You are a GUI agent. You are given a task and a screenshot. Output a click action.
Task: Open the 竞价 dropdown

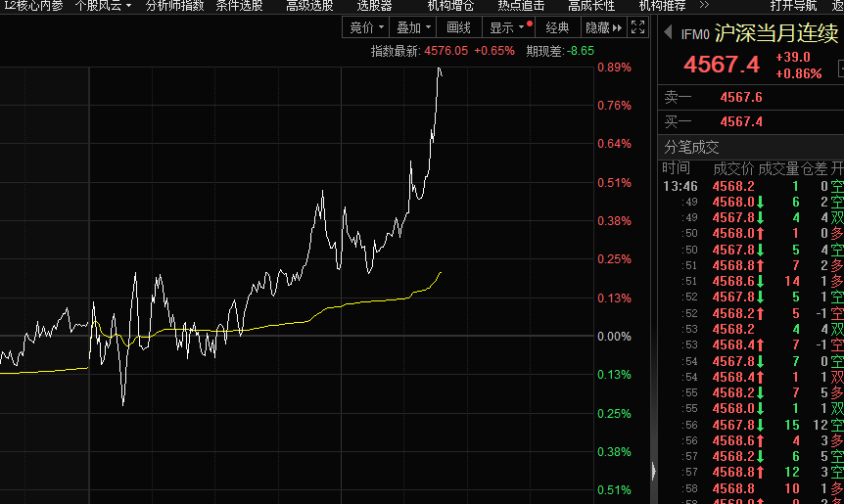pos(367,27)
